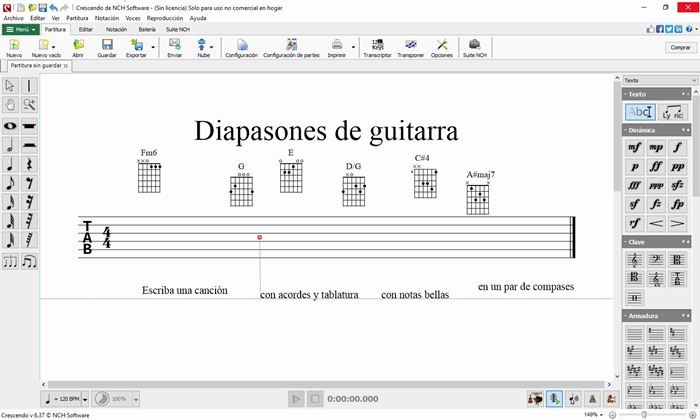Click the Comprar button

tap(680, 47)
